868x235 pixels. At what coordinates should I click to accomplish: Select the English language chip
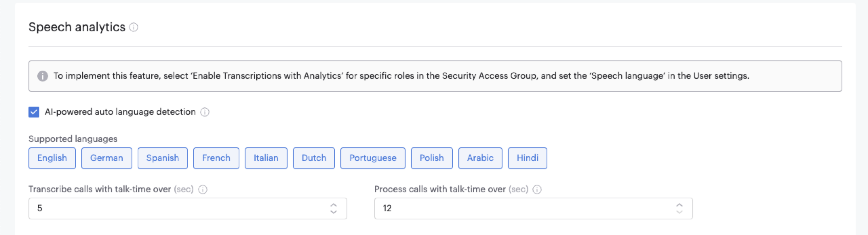52,158
